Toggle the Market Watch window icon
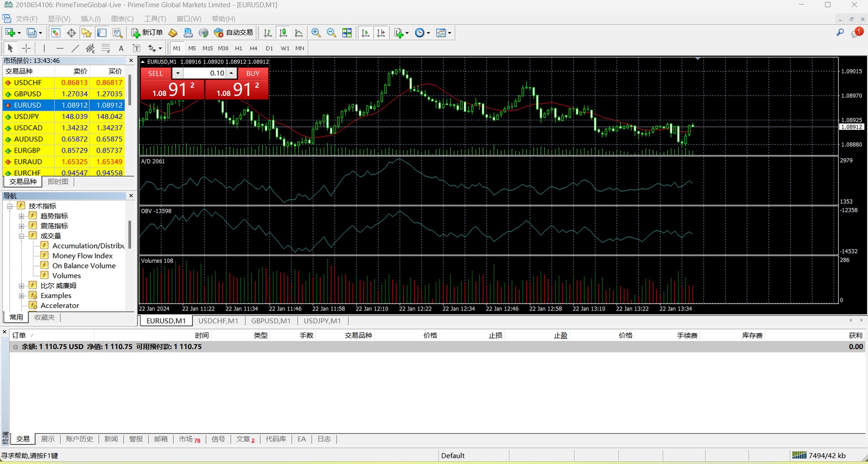 coord(56,33)
